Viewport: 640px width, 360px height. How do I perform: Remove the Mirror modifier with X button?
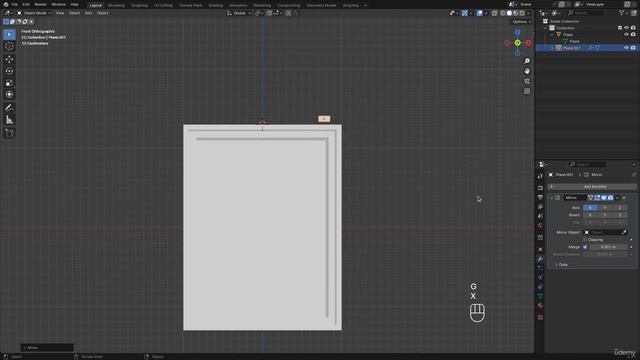tap(624, 198)
